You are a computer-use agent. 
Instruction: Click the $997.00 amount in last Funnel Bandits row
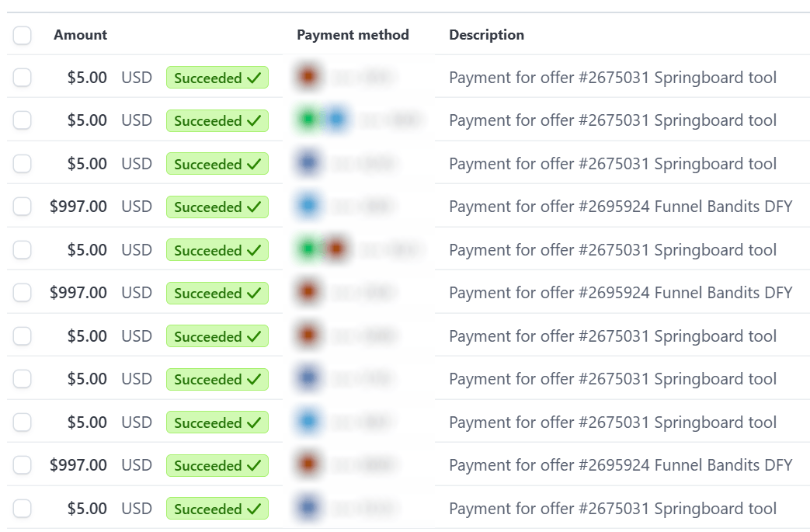(x=78, y=465)
